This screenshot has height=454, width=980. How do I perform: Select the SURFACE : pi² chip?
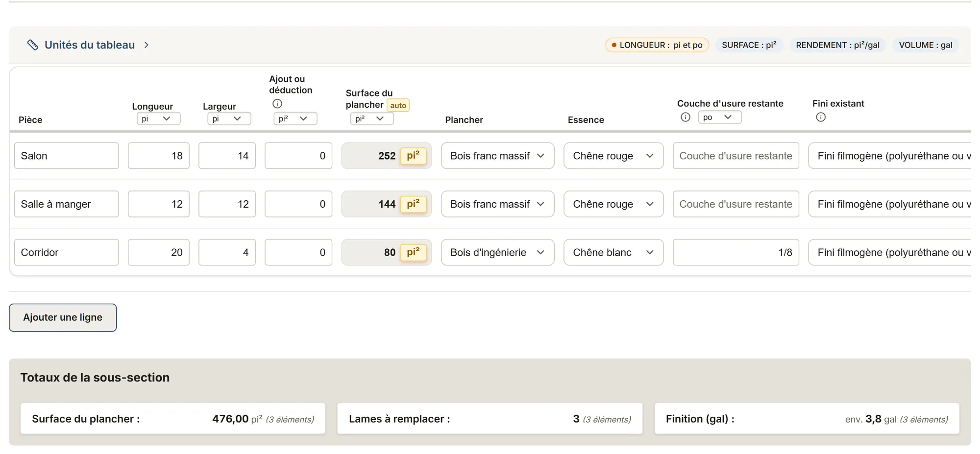[x=749, y=45]
